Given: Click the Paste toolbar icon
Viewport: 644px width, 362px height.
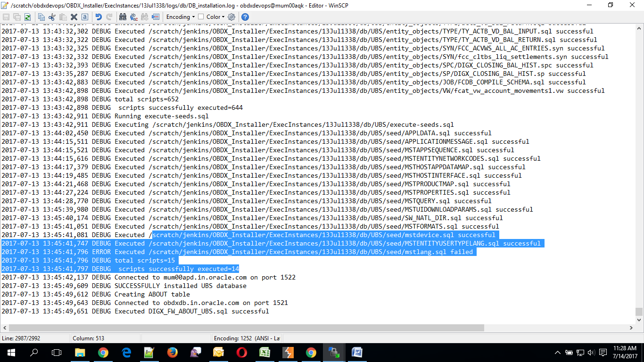Looking at the screenshot, I should 62,17.
